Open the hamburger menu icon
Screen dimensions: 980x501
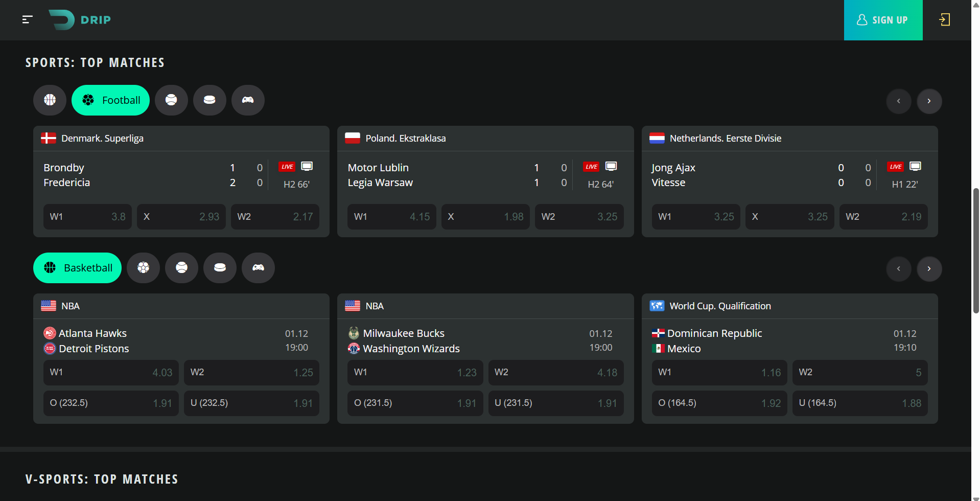28,20
